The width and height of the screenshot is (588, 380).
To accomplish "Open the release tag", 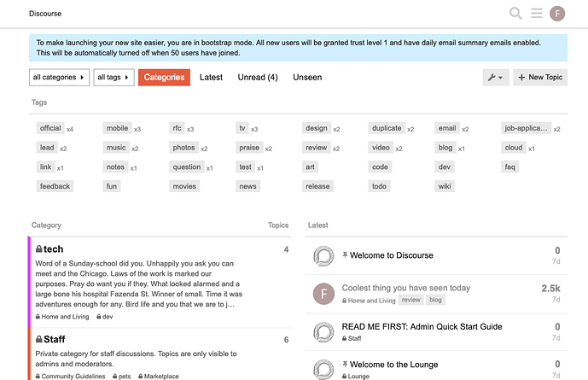I will [x=317, y=186].
